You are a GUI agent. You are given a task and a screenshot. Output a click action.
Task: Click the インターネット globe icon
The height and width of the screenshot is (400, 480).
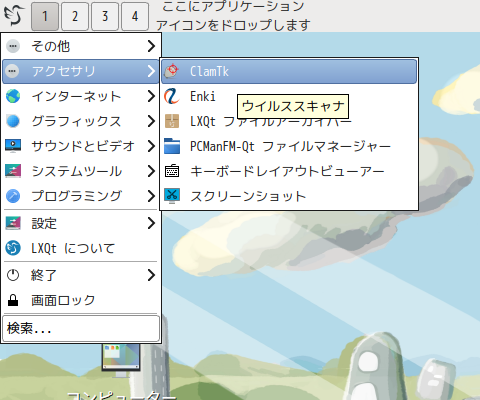tap(13, 96)
